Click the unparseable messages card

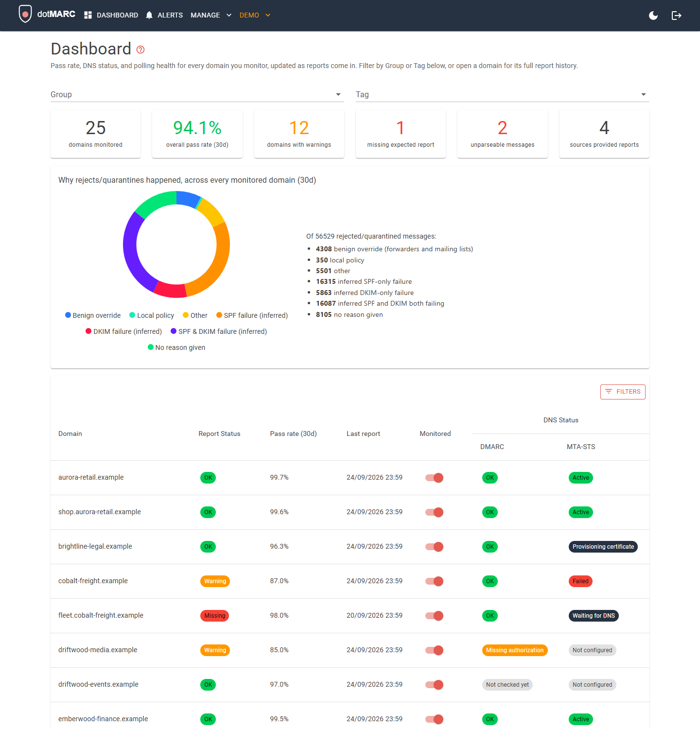tap(503, 134)
